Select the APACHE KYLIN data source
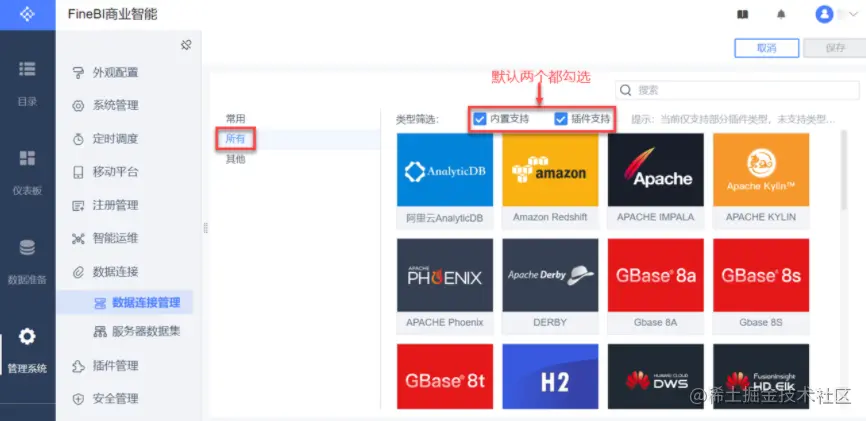Image resolution: width=866 pixels, height=421 pixels. tap(761, 181)
